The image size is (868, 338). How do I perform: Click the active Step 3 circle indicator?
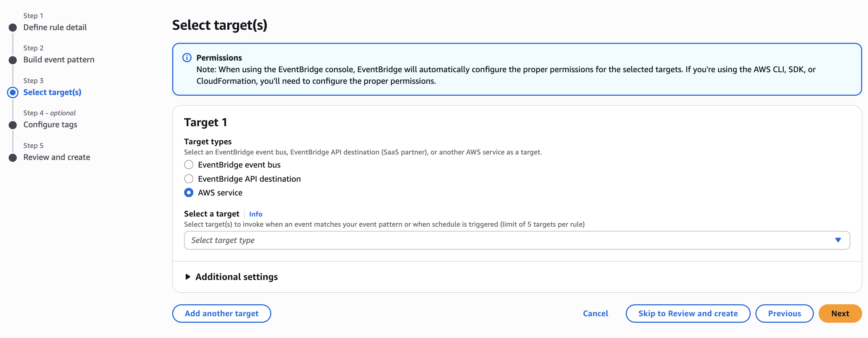(13, 92)
